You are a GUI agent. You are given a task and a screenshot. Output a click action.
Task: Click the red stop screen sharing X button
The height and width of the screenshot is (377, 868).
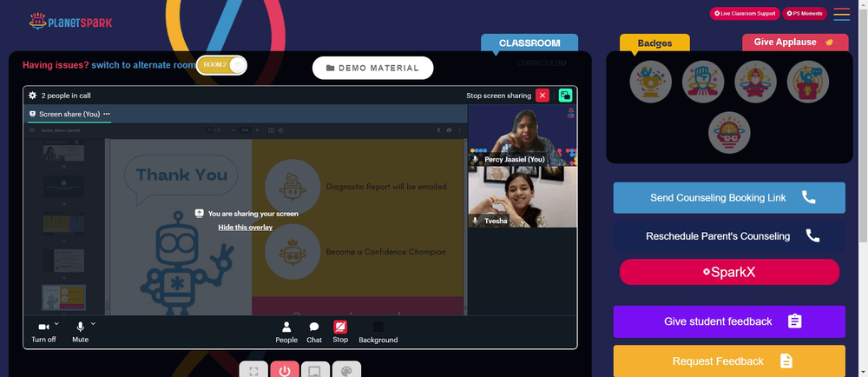point(542,96)
